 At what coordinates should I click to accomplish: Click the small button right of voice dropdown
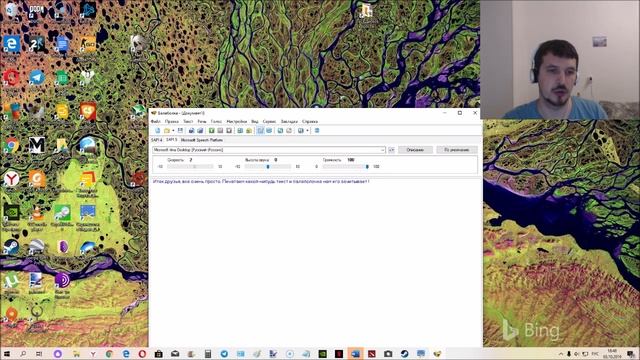pos(391,150)
